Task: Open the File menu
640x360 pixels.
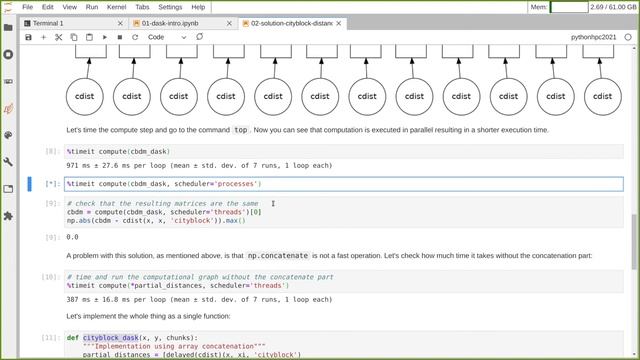Action: point(27,7)
